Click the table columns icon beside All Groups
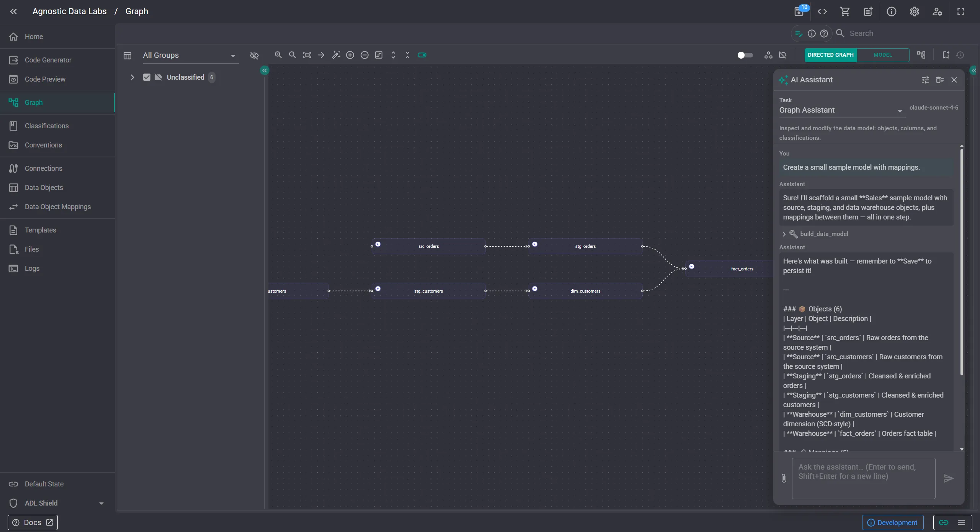This screenshot has width=980, height=532. [x=127, y=56]
